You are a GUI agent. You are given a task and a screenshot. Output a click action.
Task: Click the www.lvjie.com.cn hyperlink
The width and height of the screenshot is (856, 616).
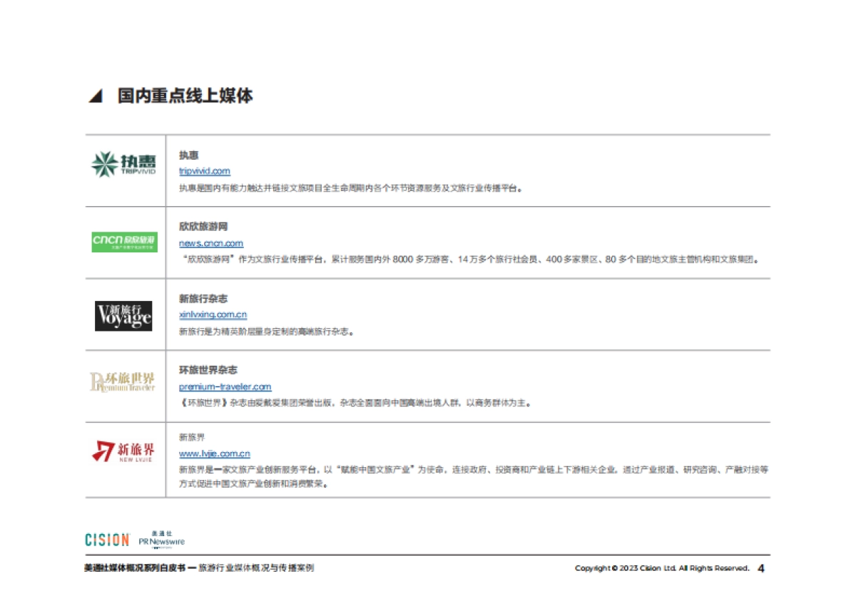214,453
